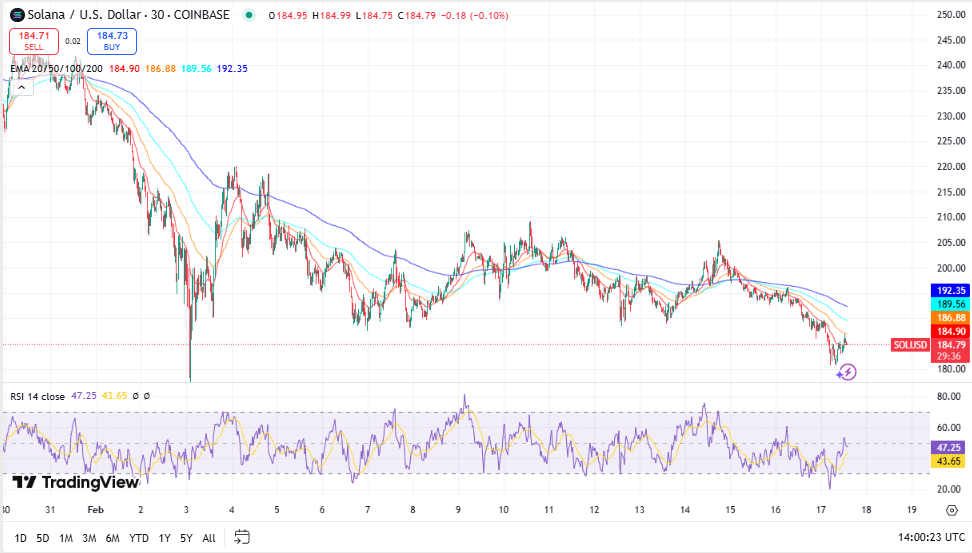
Task: Collapse the indicator legend chevron
Action: click(21, 88)
